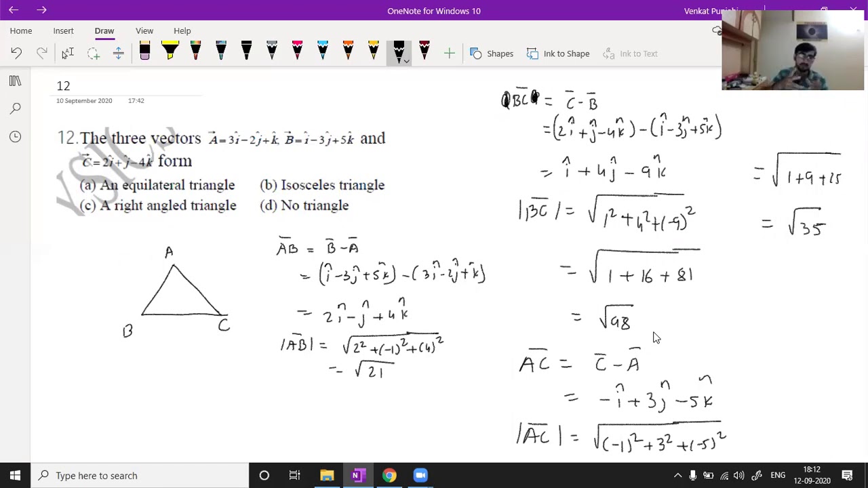Image resolution: width=868 pixels, height=488 pixels.
Task: Expand the hidden system tray icons
Action: pos(677,475)
